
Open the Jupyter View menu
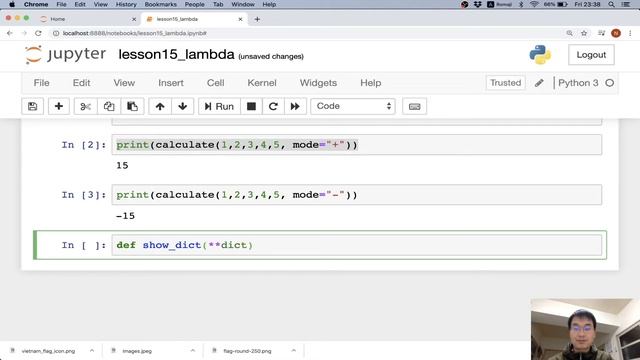coord(124,83)
